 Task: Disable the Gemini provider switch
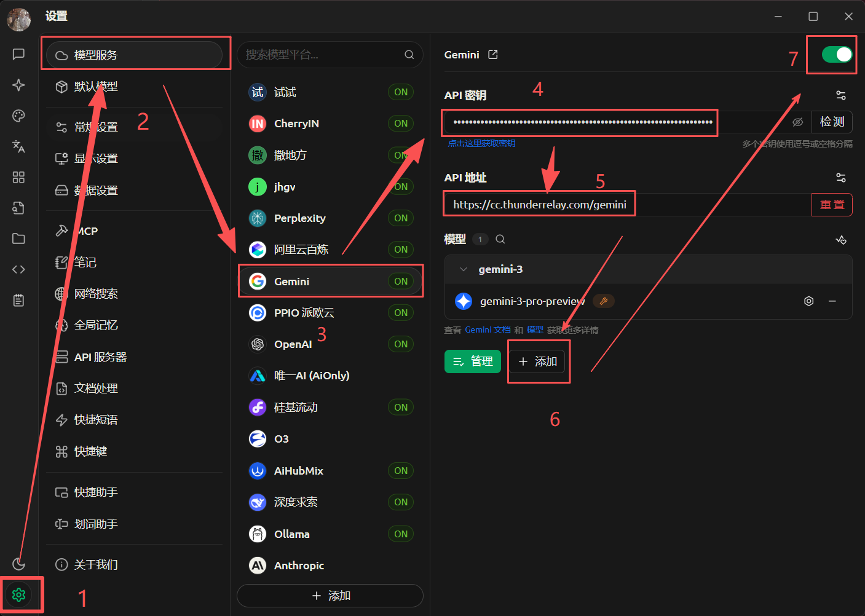pos(837,55)
